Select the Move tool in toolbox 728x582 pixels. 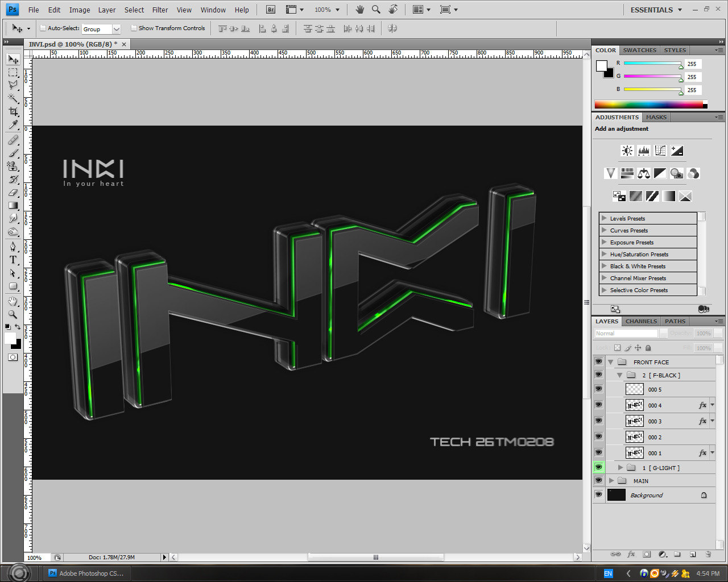(x=13, y=59)
